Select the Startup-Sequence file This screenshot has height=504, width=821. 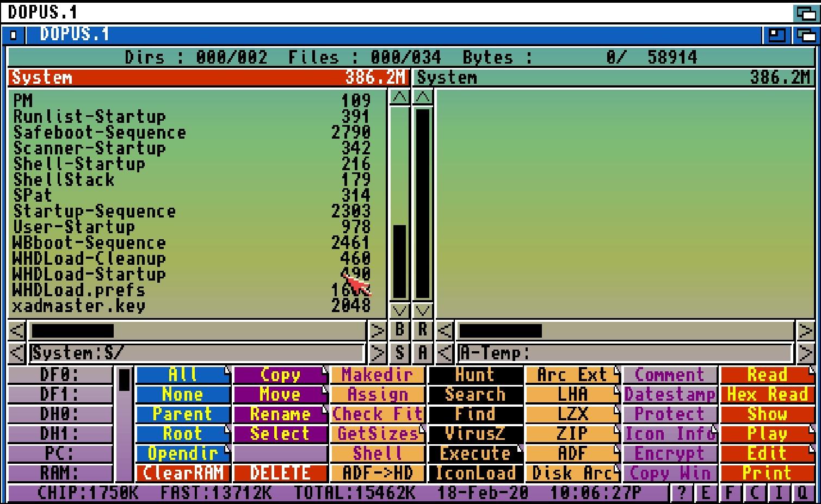pos(192,211)
